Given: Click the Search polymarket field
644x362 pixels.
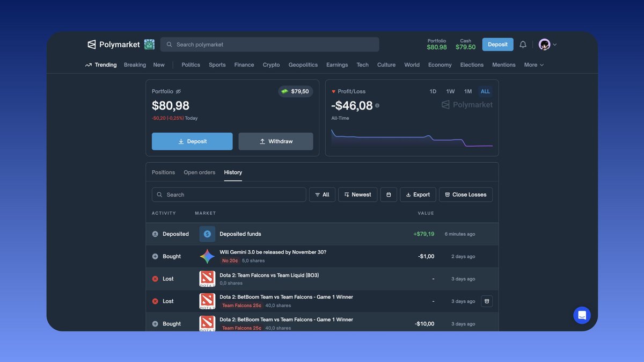Looking at the screenshot, I should tap(269, 45).
